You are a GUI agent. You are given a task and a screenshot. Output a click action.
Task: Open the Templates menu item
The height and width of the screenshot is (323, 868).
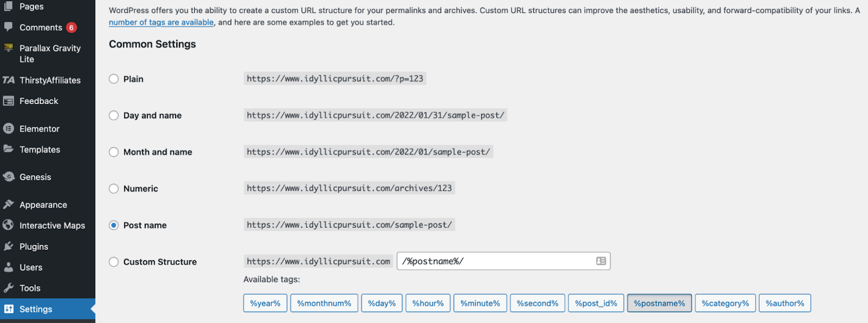point(40,150)
